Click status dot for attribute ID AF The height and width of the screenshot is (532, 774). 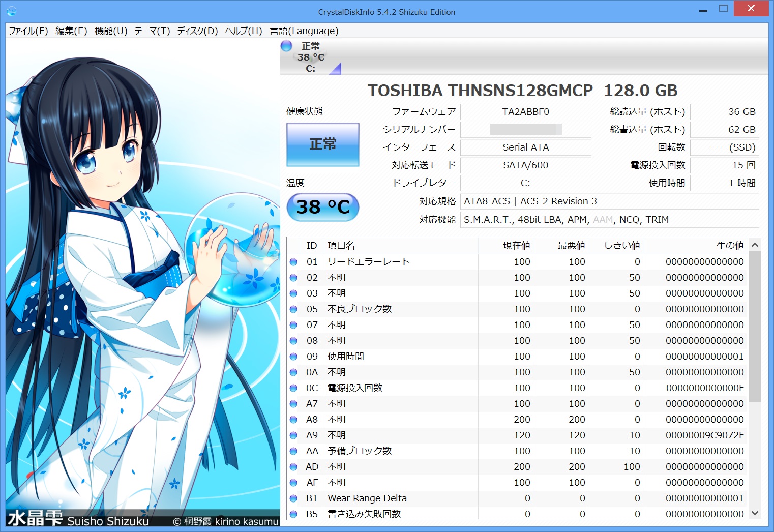coord(293,483)
